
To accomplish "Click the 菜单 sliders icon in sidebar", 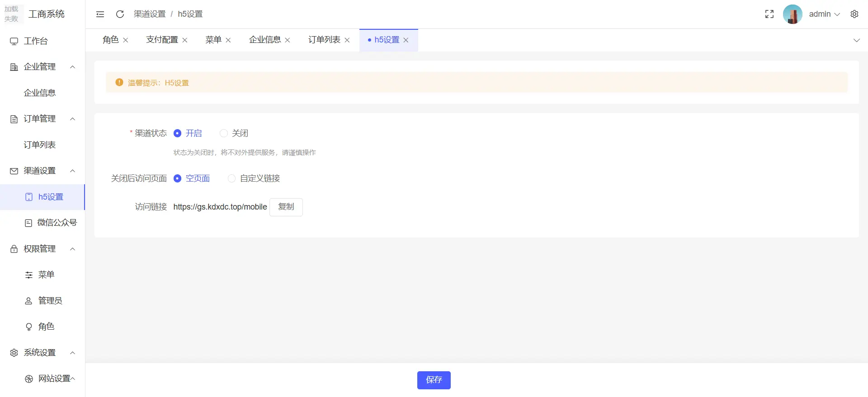I will click(29, 275).
